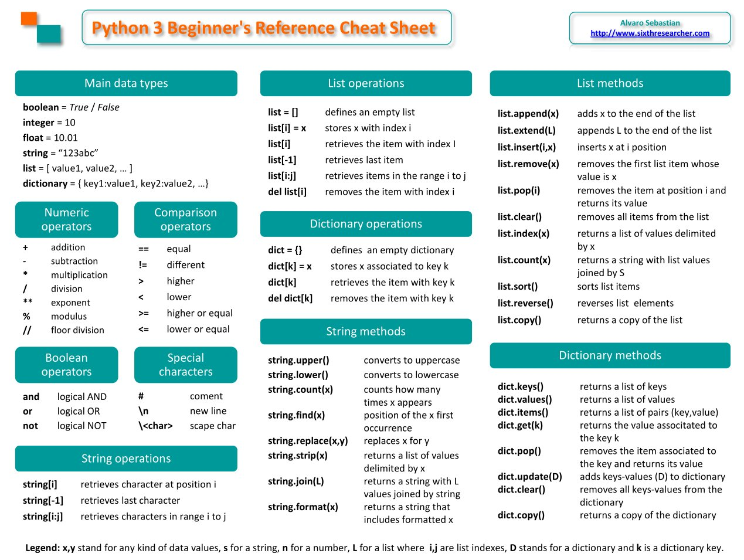744x560 pixels.
Task: Click the list.insert(i,x) method
Action: pos(526,147)
